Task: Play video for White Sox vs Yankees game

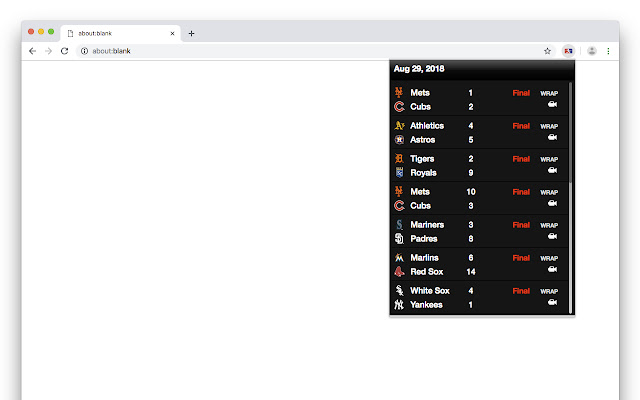Action: point(552,302)
